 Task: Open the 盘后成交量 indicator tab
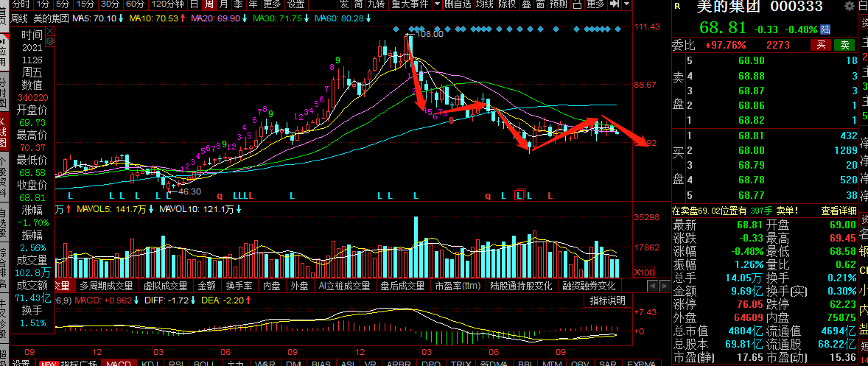(x=402, y=286)
